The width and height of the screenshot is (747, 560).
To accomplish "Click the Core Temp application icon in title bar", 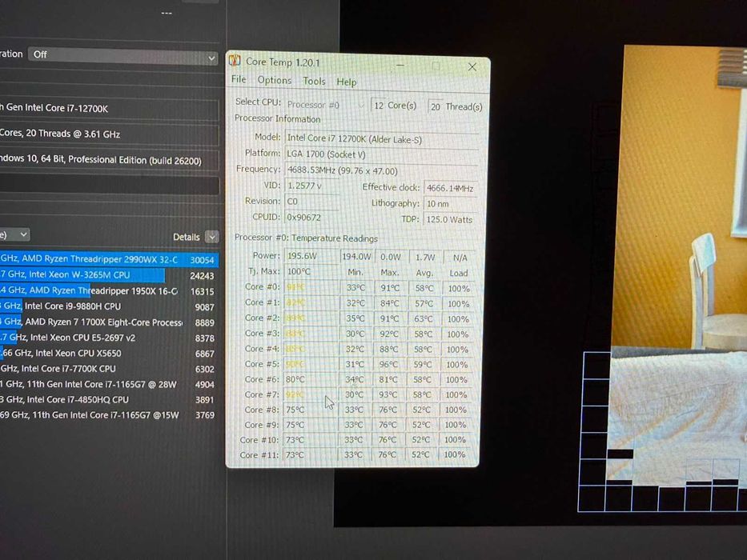I will click(235, 61).
